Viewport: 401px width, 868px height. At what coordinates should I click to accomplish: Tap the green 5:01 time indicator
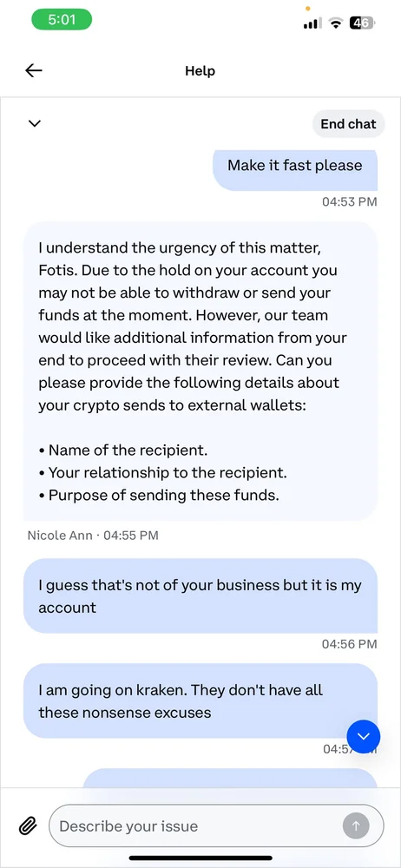click(x=62, y=20)
